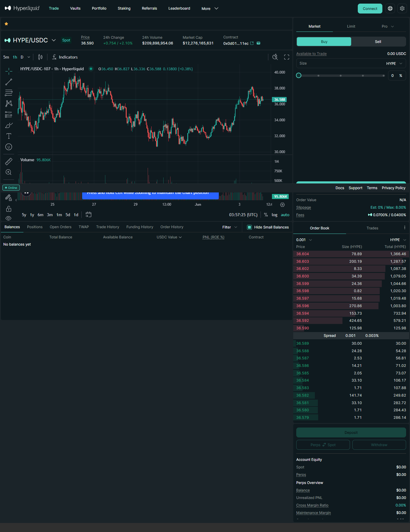Click the Perps to Spot transfer button
Viewport: 410px width, 532px height.
(x=323, y=445)
